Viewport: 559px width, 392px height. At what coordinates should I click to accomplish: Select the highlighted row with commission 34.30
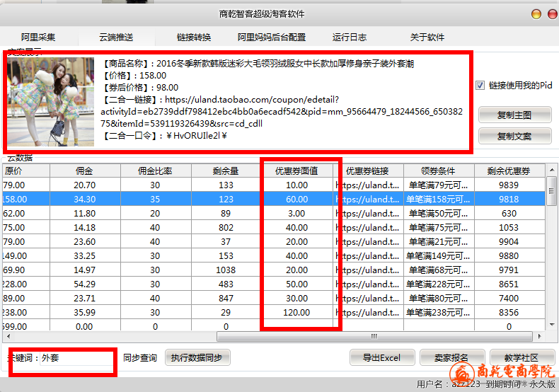[x=274, y=199]
